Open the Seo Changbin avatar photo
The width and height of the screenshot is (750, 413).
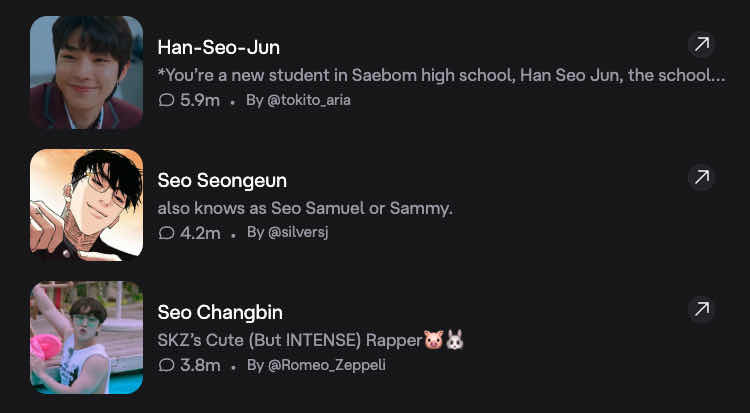tap(86, 337)
